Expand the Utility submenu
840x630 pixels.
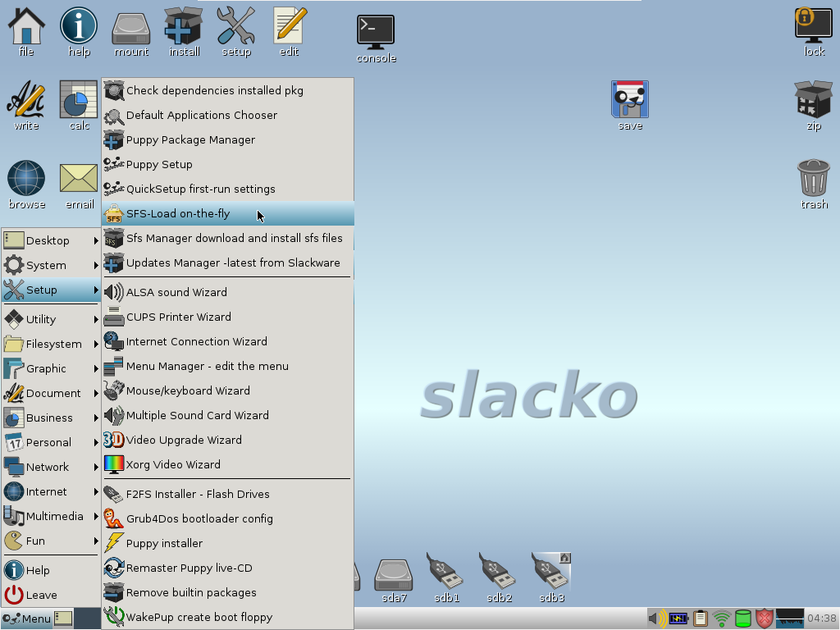[x=52, y=319]
